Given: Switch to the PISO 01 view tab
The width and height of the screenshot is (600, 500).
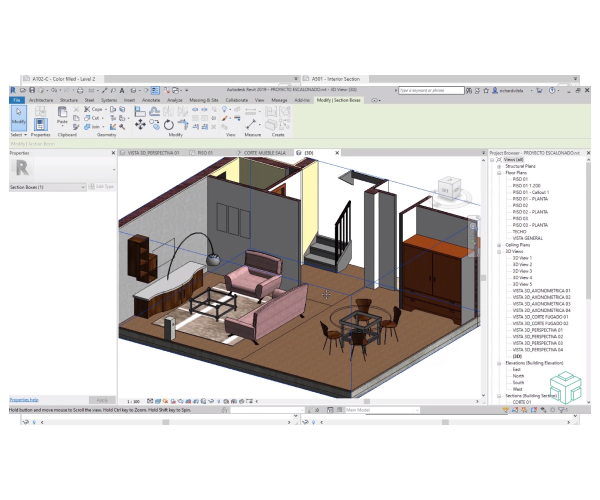Looking at the screenshot, I should tap(204, 153).
